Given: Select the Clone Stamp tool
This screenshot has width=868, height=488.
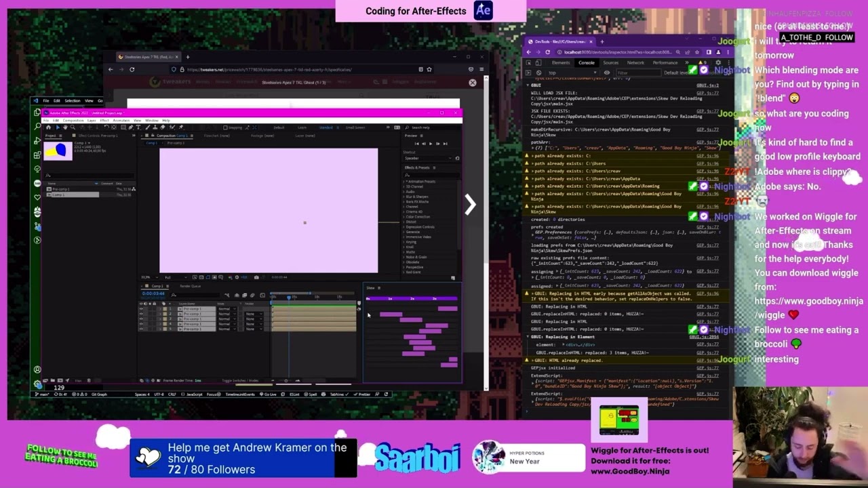Looking at the screenshot, I should pos(155,127).
